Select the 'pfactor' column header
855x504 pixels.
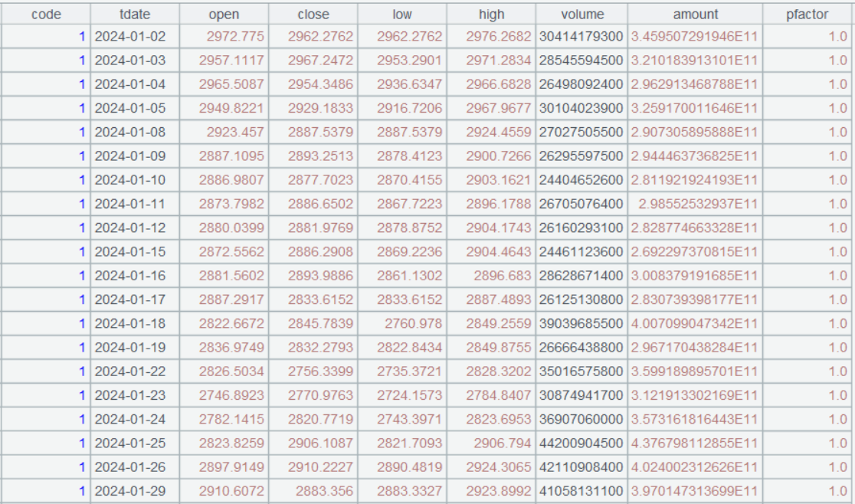tap(807, 14)
